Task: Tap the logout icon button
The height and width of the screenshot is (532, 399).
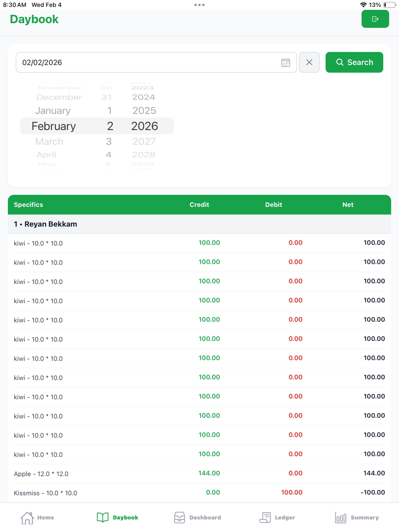Action: pos(375,19)
